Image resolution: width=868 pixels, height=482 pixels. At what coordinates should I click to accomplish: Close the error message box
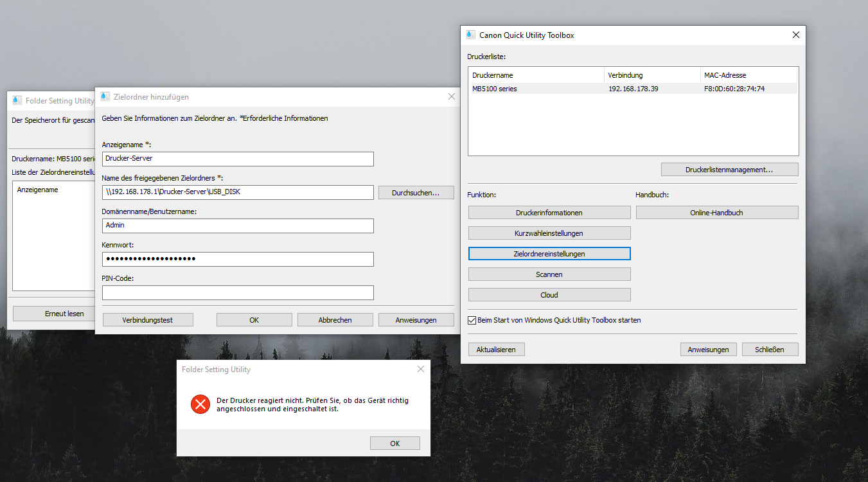[x=421, y=369]
